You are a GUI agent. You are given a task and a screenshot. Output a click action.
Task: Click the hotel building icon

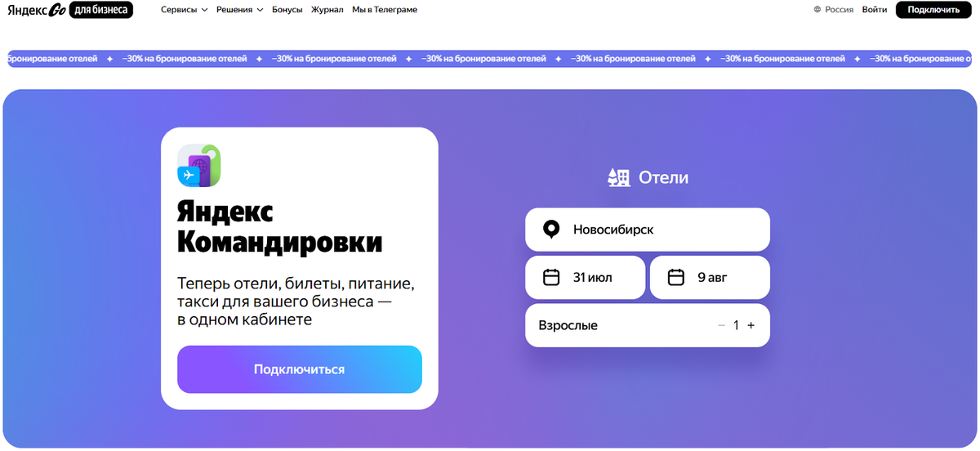pyautogui.click(x=619, y=177)
